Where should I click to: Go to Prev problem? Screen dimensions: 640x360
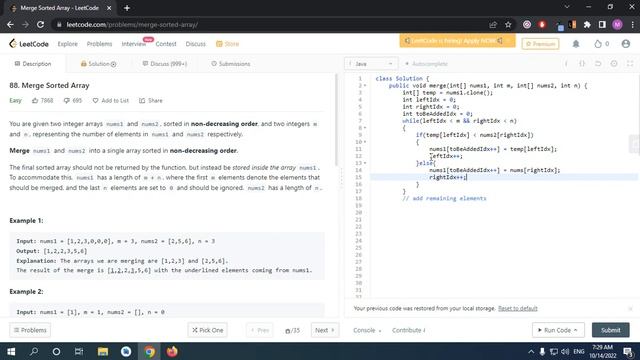click(260, 330)
